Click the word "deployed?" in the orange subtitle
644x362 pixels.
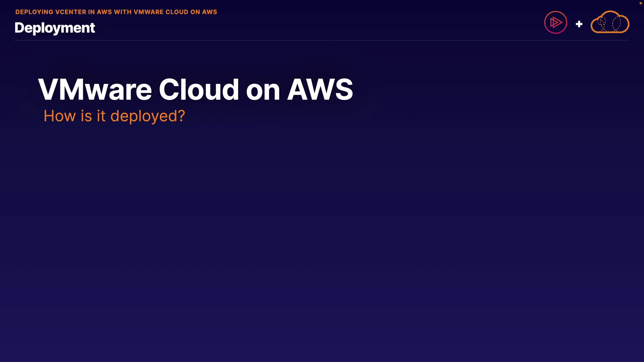148,116
